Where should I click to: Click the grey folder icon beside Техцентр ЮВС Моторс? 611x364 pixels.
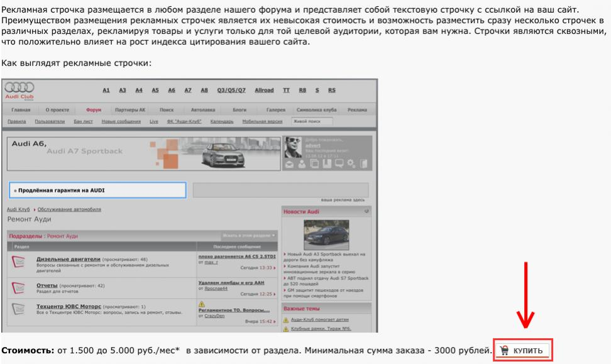(18, 309)
